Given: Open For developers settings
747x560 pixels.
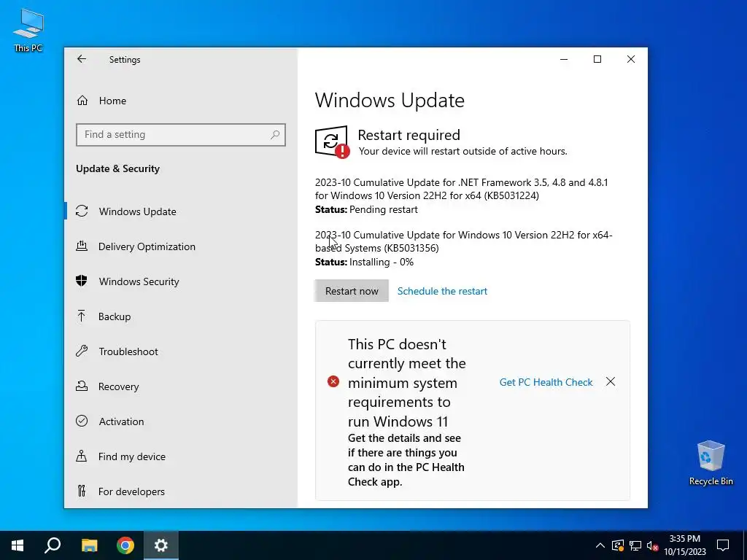Looking at the screenshot, I should tap(181, 491).
